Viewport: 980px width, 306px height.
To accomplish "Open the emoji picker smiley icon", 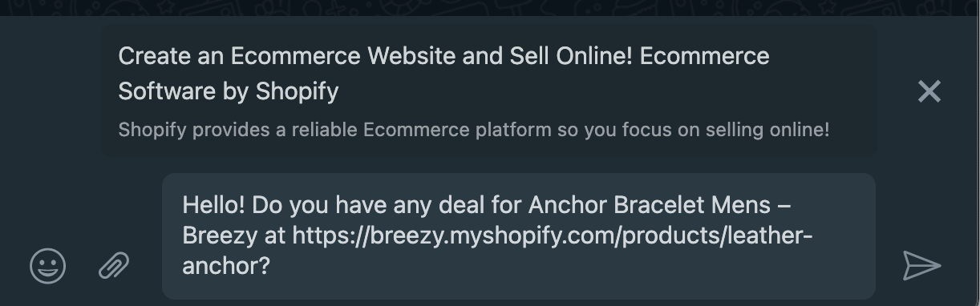I will [47, 265].
